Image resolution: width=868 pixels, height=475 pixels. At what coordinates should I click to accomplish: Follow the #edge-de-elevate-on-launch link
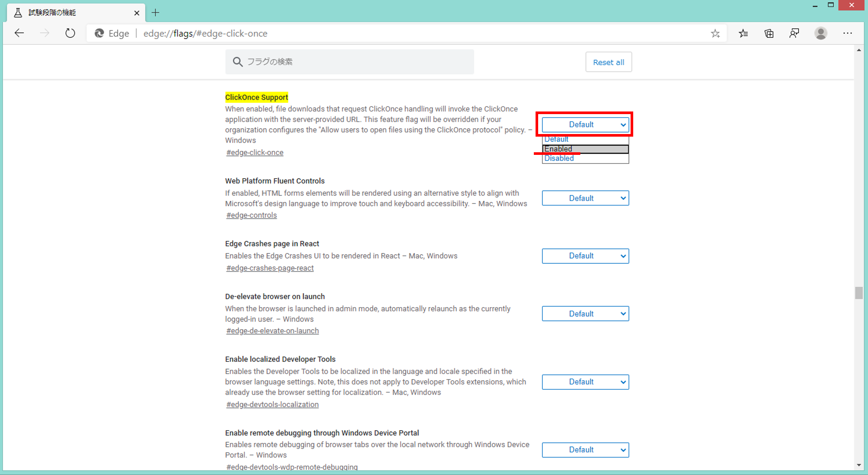click(x=273, y=331)
